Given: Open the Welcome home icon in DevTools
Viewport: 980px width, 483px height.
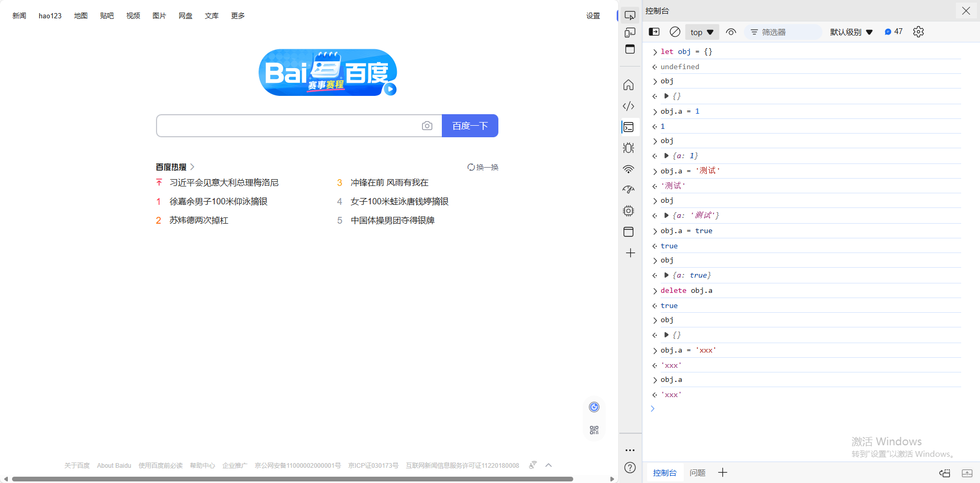Looking at the screenshot, I should 629,85.
